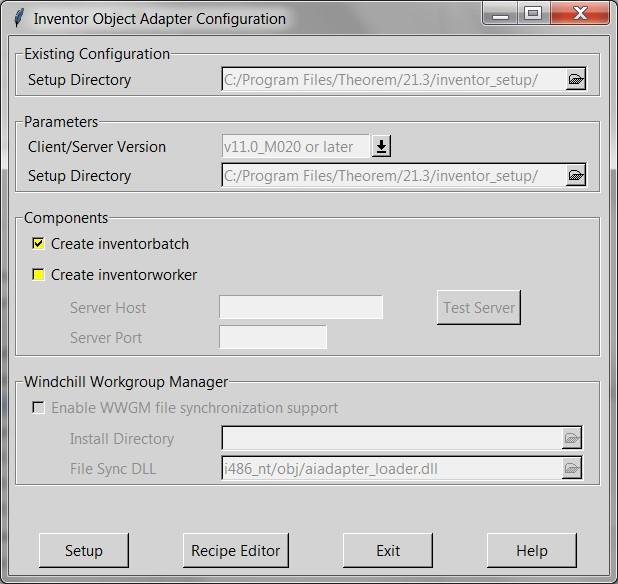Focus the Server Port input field

(x=273, y=337)
